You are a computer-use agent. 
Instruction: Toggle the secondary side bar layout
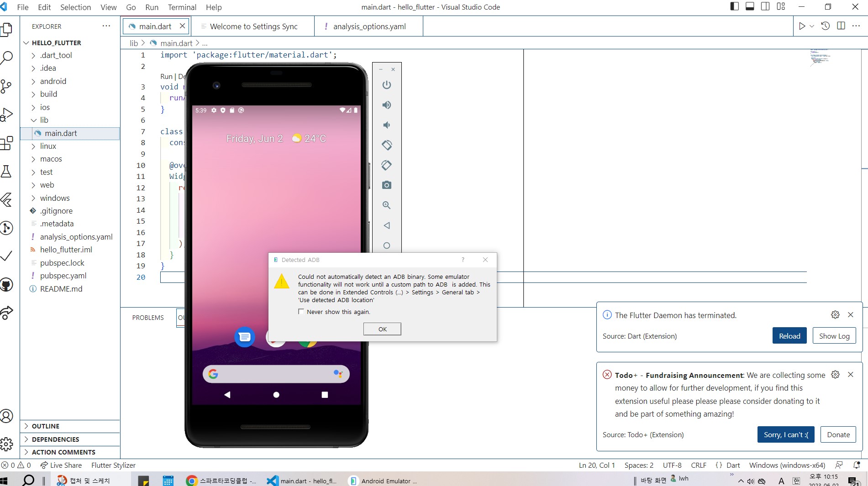click(765, 6)
